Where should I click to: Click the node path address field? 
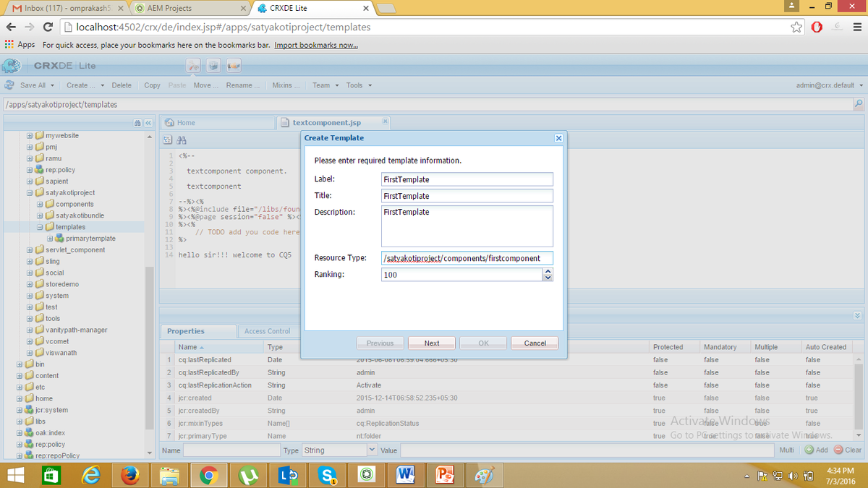427,104
